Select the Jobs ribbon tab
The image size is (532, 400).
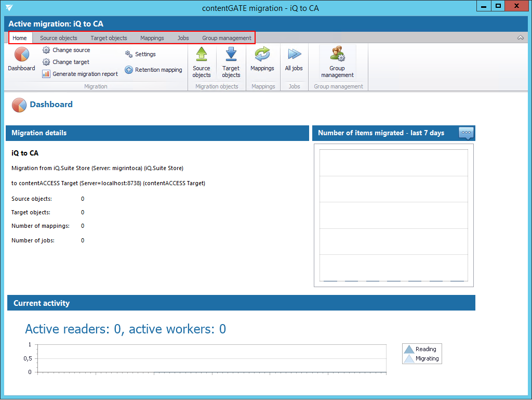(x=183, y=38)
